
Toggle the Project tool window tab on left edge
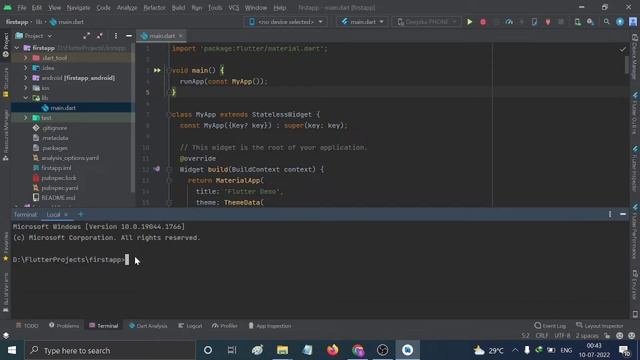(x=5, y=45)
